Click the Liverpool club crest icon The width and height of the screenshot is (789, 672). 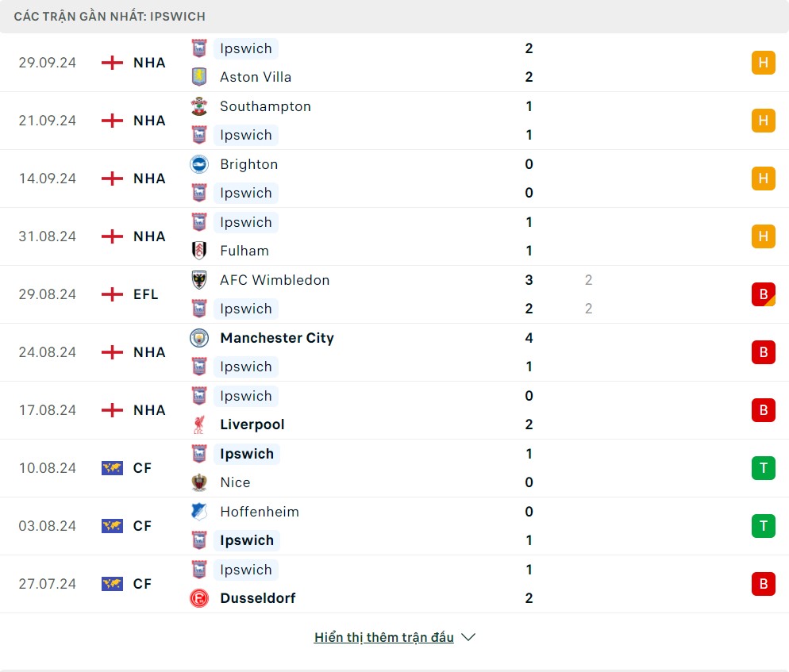198,424
